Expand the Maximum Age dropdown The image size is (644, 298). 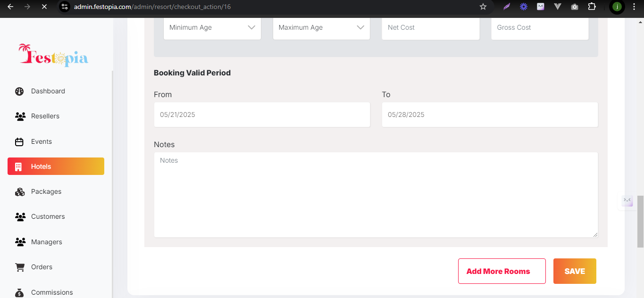[x=321, y=27]
